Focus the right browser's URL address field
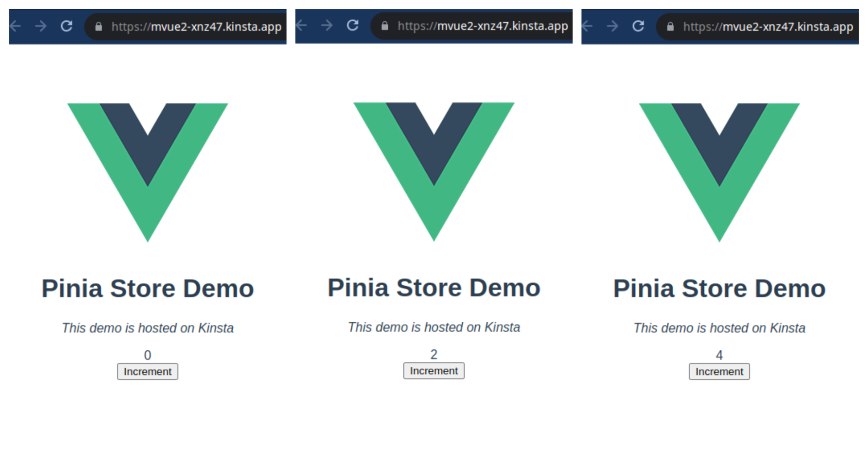Viewport: 868px width, 452px height. click(758, 26)
